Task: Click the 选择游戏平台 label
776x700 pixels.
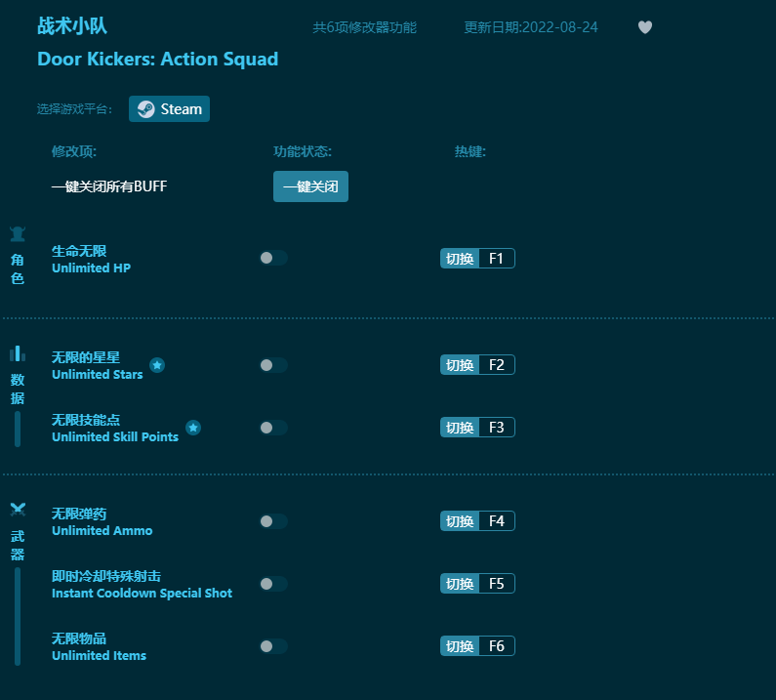Action: point(75,109)
